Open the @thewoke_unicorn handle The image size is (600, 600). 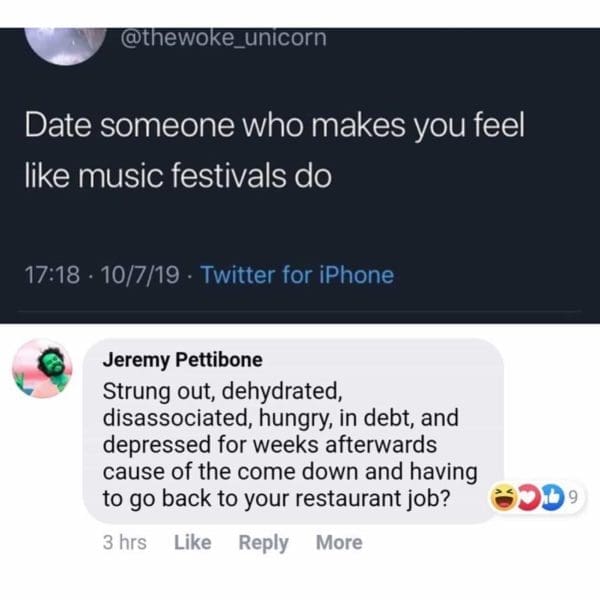pyautogui.click(x=222, y=38)
